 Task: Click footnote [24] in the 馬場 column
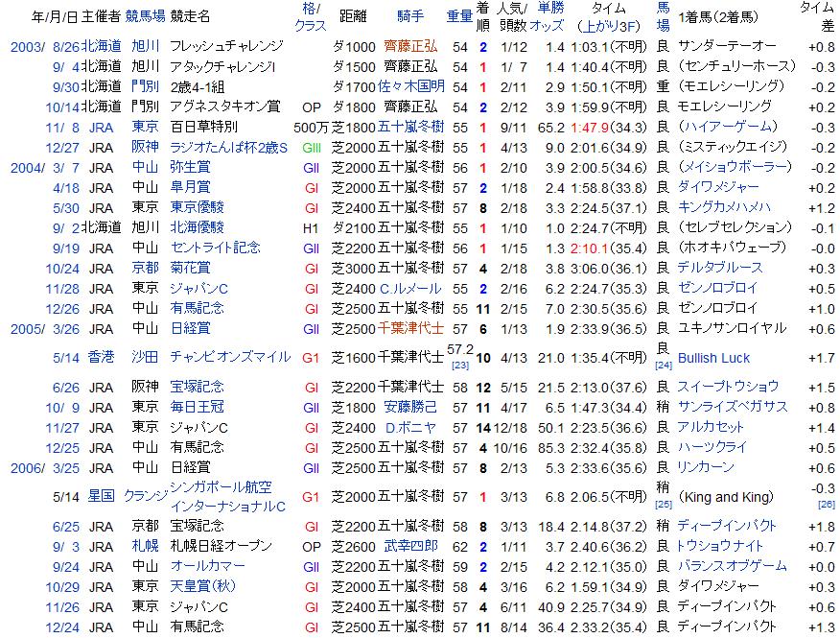(664, 366)
